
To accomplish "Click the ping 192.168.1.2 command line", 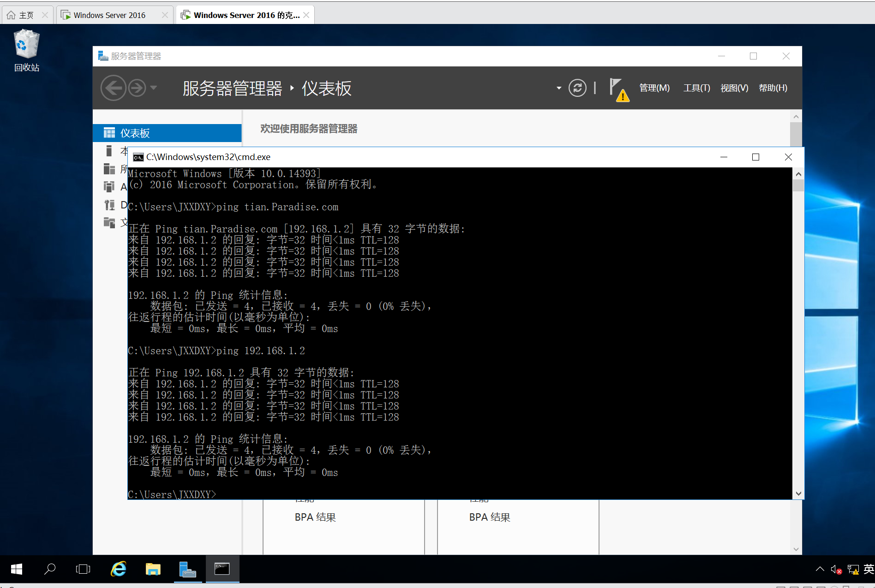I will [x=216, y=351].
